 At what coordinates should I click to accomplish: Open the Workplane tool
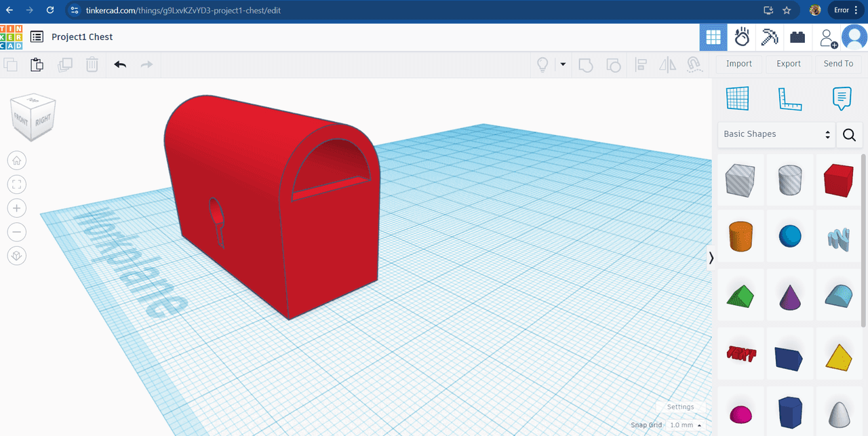(x=737, y=98)
